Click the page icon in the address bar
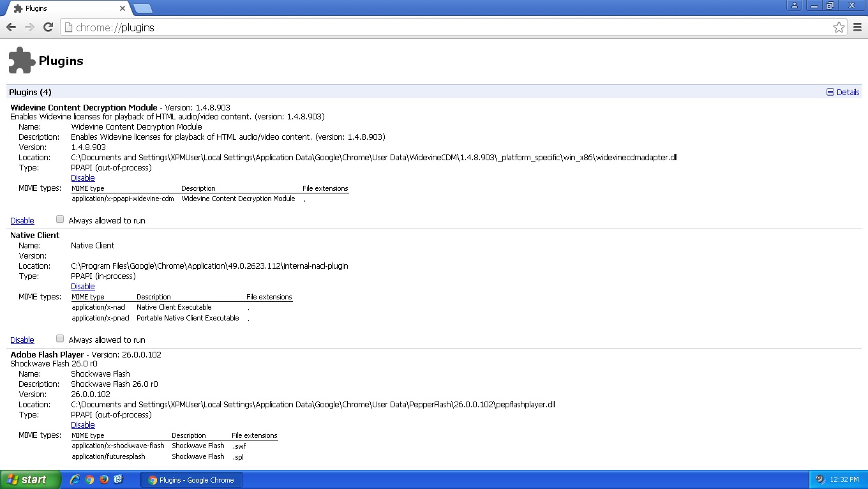868x489 pixels. click(x=68, y=27)
